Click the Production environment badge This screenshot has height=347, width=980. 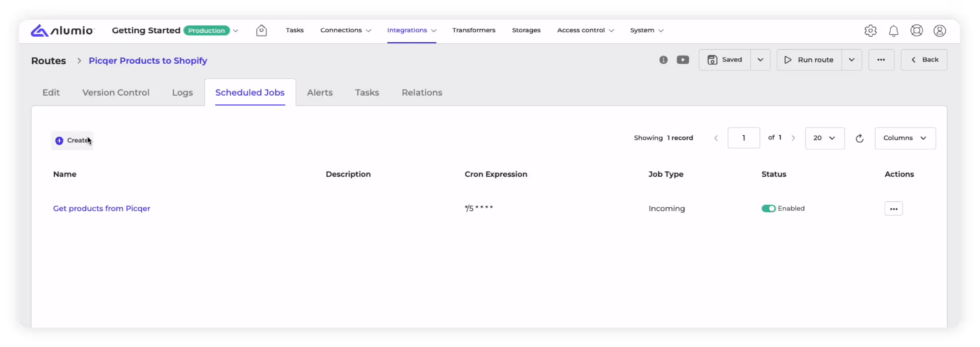click(206, 31)
